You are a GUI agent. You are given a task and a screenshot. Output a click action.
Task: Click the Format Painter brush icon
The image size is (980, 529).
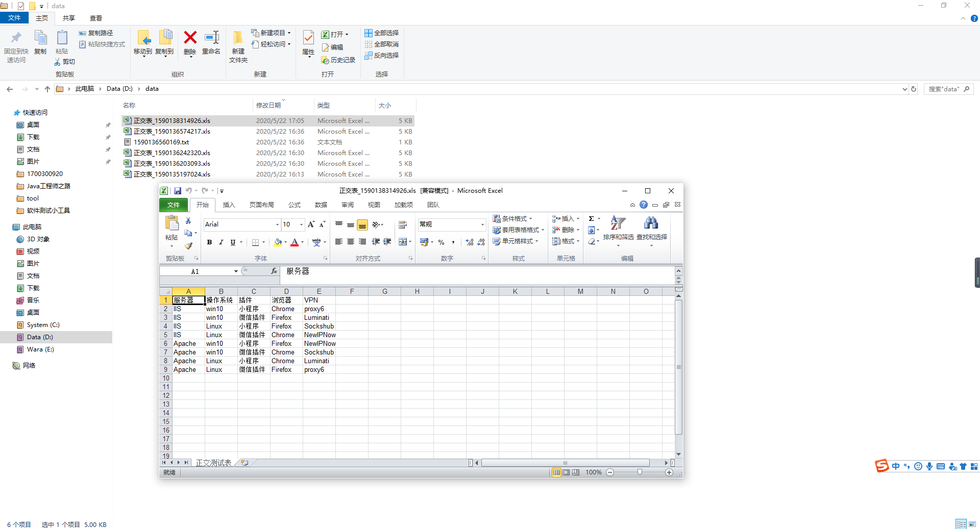[x=188, y=246]
